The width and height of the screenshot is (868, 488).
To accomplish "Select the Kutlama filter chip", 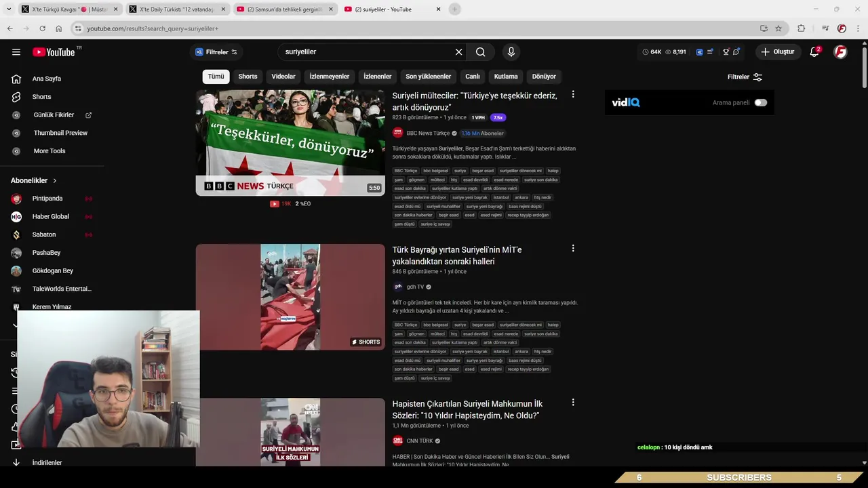I will tap(506, 77).
